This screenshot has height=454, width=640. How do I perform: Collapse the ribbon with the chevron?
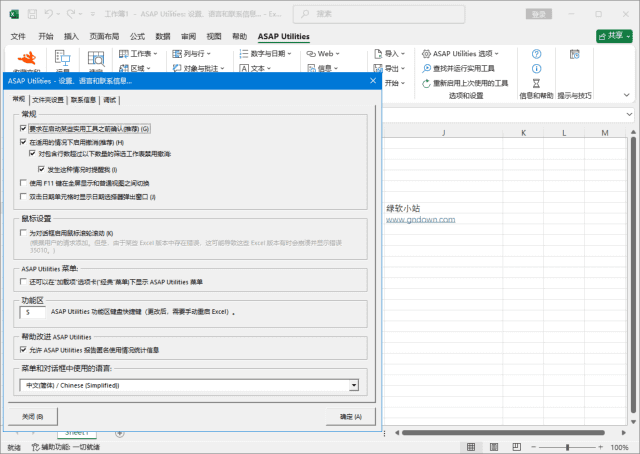(627, 95)
